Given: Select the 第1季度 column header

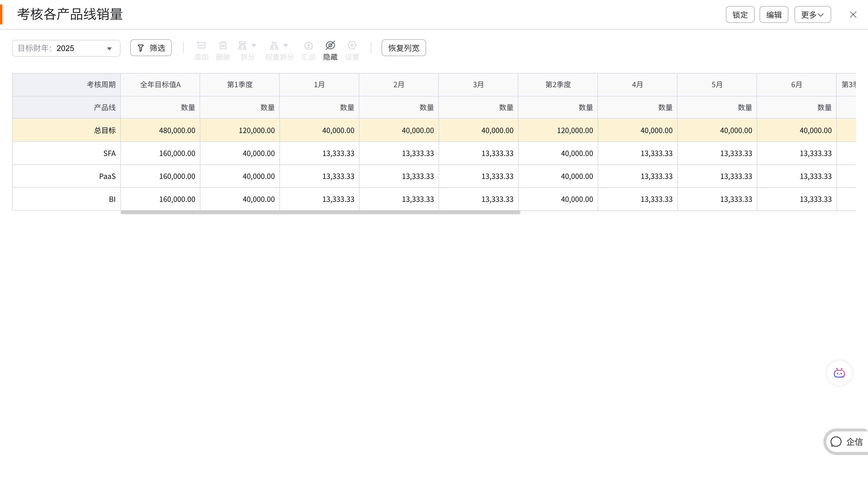Looking at the screenshot, I should pos(240,85).
